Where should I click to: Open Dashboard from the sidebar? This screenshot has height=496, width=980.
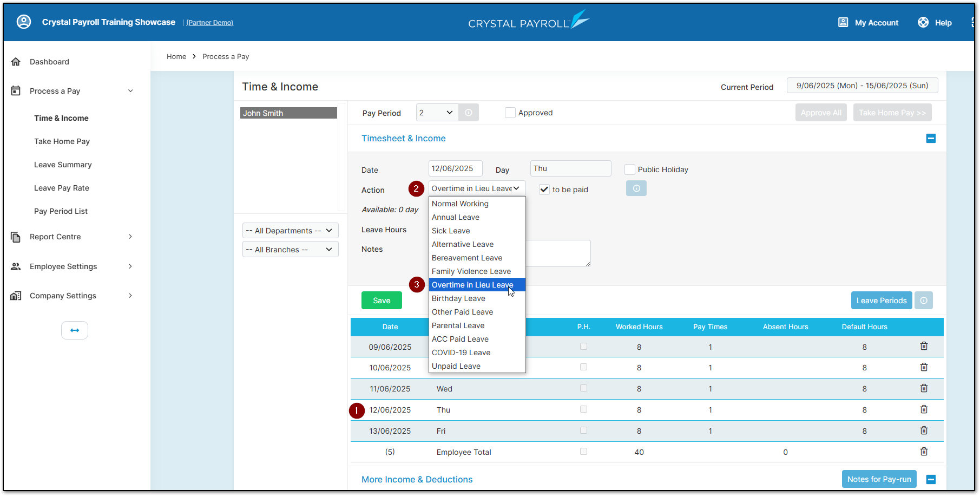coord(49,62)
